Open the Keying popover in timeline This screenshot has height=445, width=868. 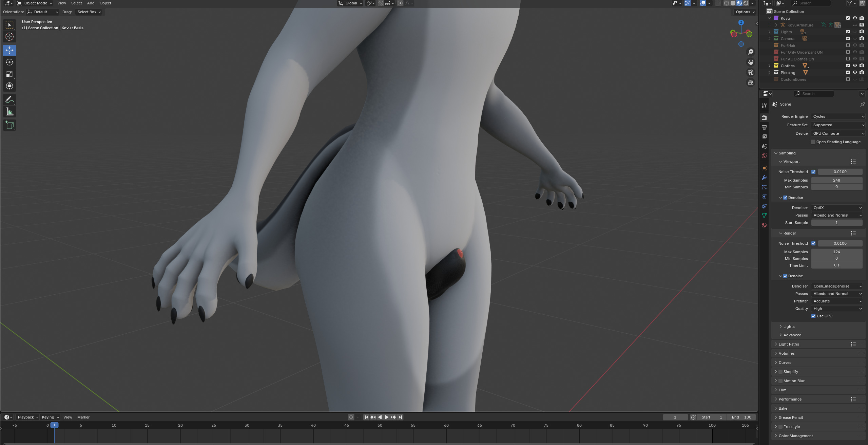pos(50,417)
